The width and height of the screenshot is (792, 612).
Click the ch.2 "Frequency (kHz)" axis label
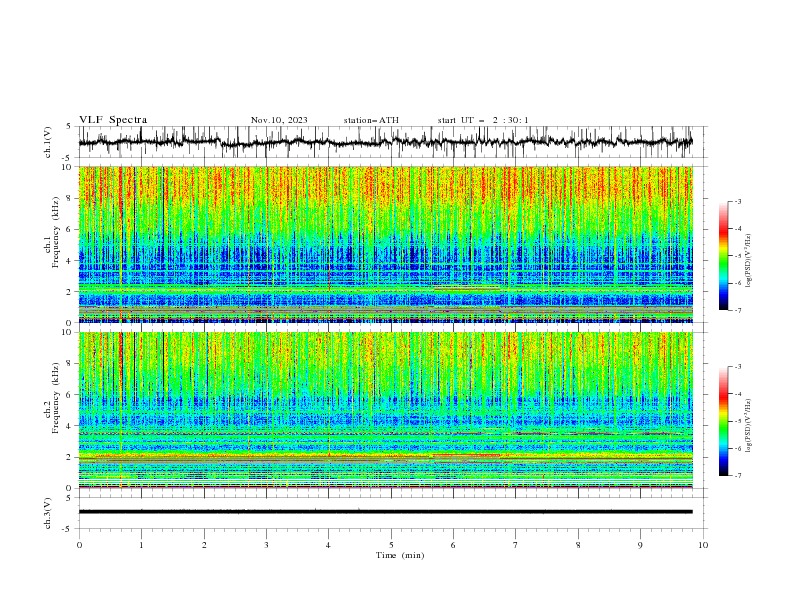click(56, 398)
